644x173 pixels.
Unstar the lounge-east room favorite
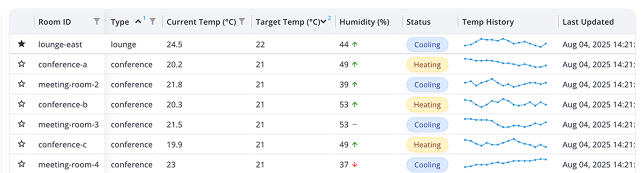pyautogui.click(x=21, y=44)
